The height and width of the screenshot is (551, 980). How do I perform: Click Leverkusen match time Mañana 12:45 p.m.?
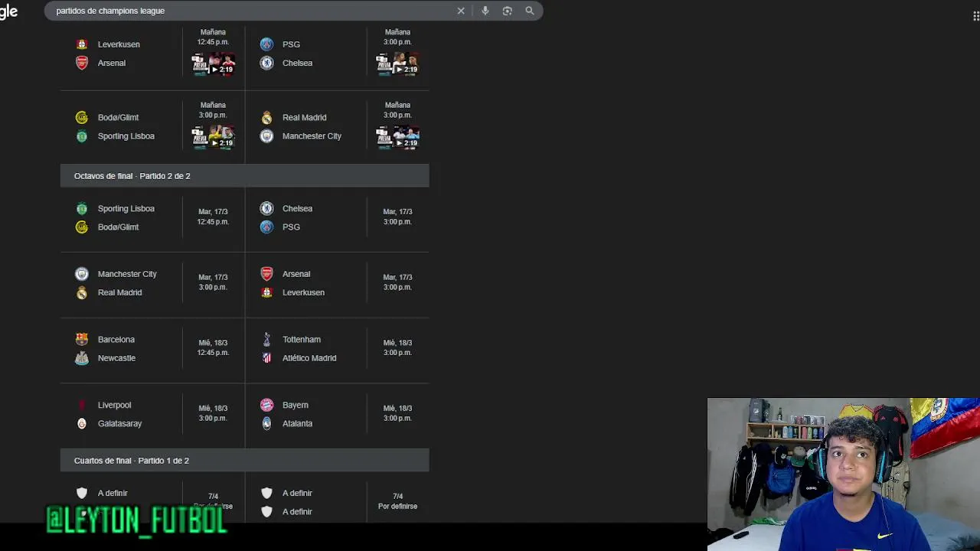(213, 37)
